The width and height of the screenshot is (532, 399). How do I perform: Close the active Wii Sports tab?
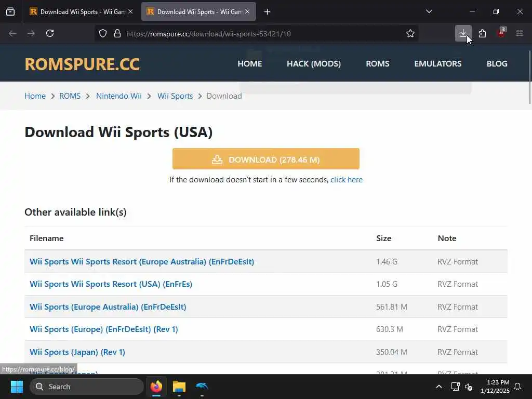click(x=247, y=11)
